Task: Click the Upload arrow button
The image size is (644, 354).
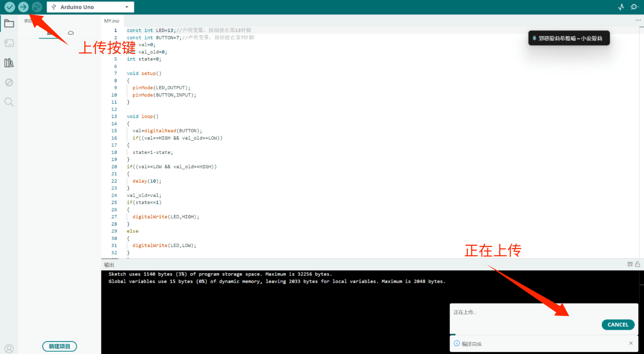Action: [x=23, y=7]
